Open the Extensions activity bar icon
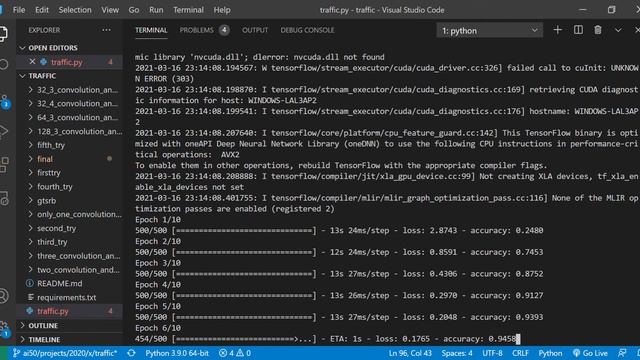This screenshot has height=360, width=640. click(x=4, y=164)
